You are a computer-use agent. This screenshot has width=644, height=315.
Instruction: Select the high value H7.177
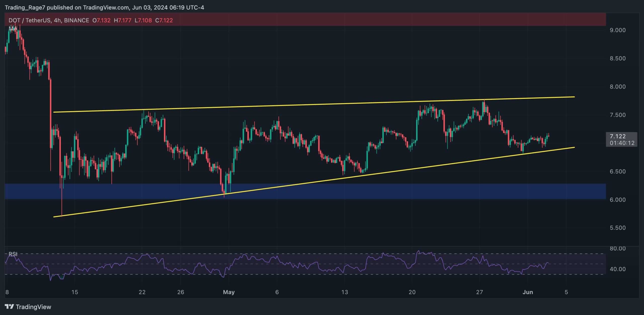(x=123, y=20)
